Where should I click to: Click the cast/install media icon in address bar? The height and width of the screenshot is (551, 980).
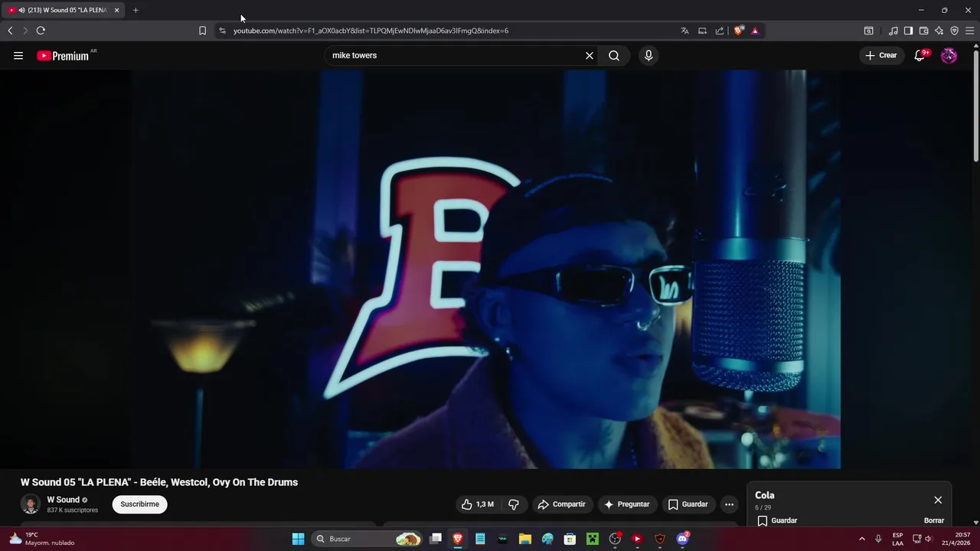point(702,31)
